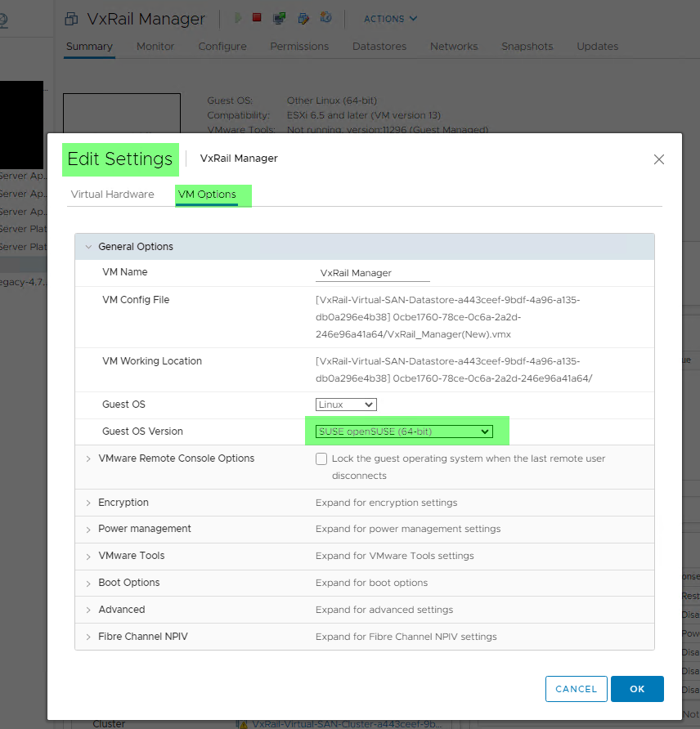This screenshot has width=700, height=729.
Task: Click the red power off VM icon
Action: 257,18
